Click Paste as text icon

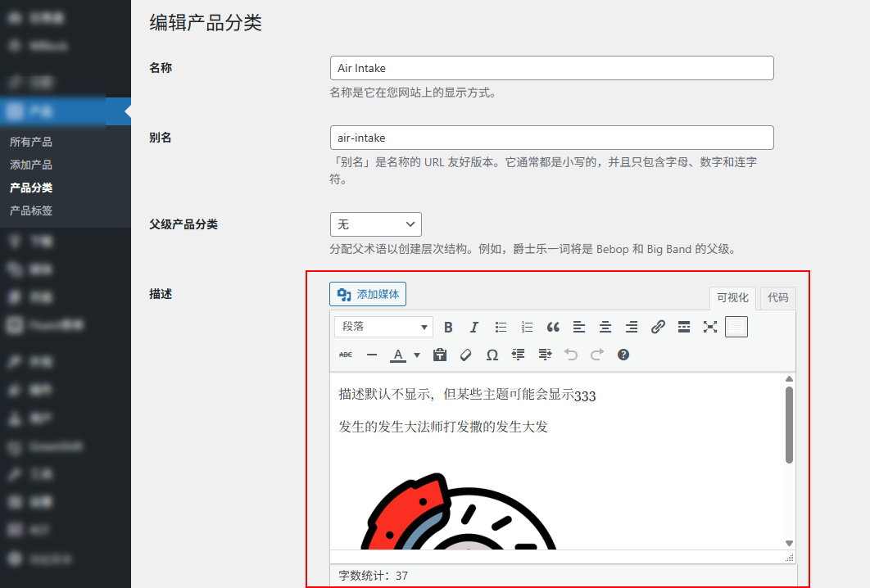pyautogui.click(x=440, y=355)
